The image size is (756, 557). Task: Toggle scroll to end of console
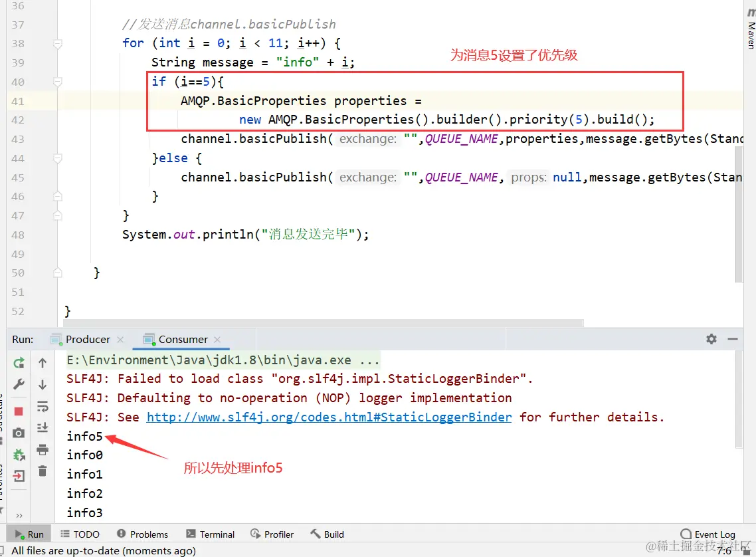43,428
